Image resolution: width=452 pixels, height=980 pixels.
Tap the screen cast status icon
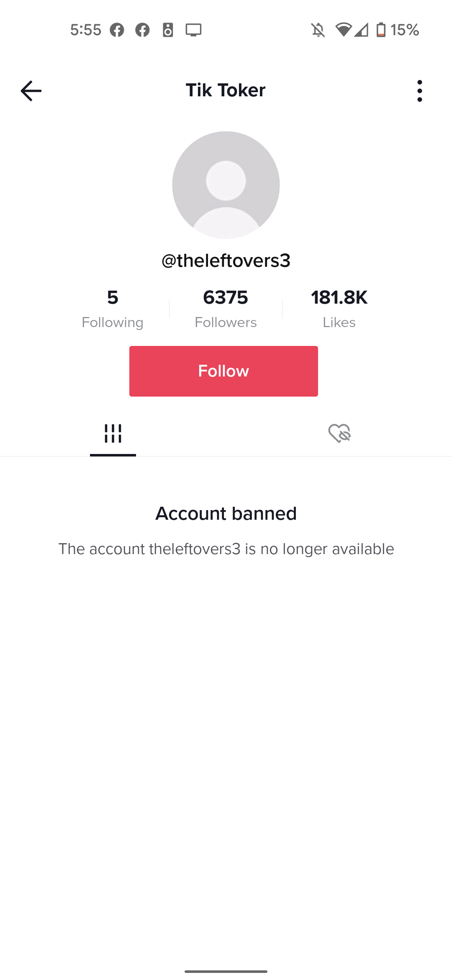coord(194,30)
